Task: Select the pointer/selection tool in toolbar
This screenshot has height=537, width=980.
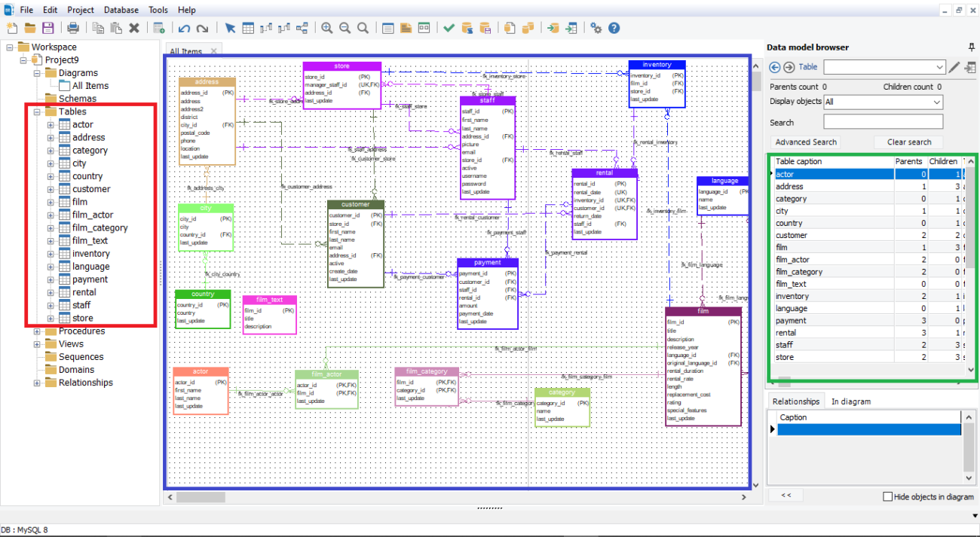Action: (230, 28)
